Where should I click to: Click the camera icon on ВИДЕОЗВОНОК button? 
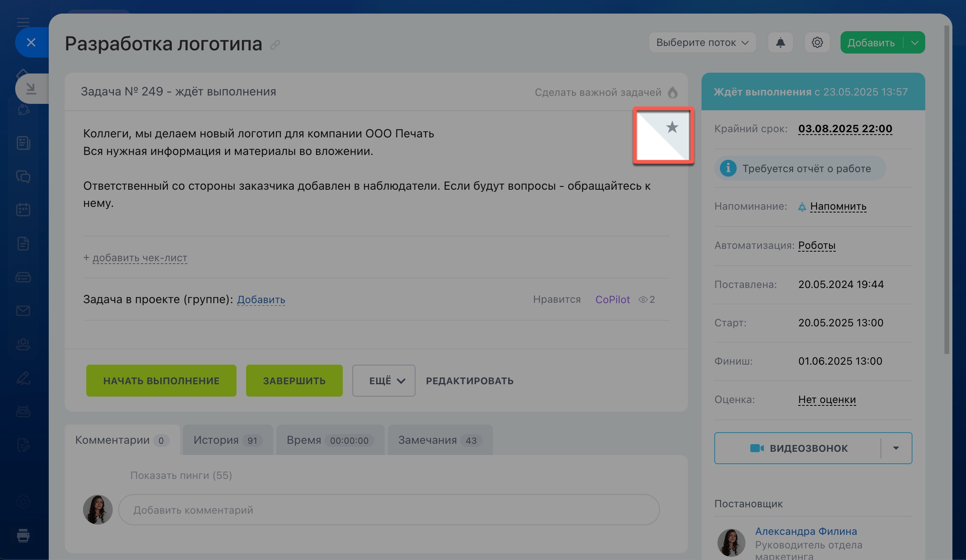coord(757,448)
